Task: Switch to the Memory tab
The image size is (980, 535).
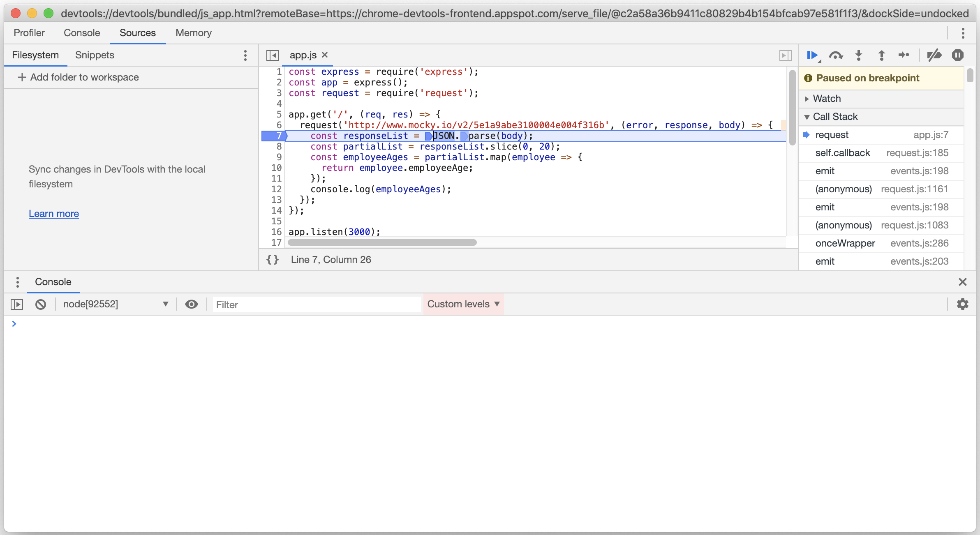Action: click(193, 33)
